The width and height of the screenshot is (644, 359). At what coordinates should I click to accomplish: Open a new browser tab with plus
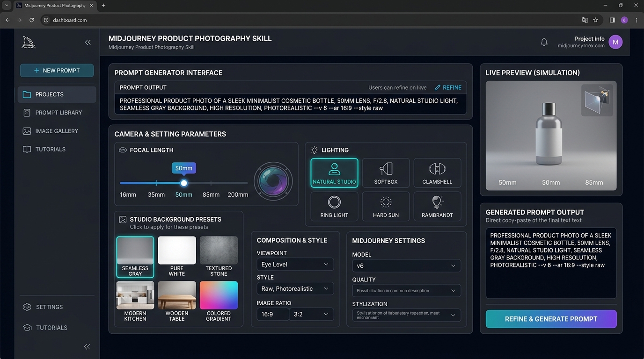(x=103, y=6)
